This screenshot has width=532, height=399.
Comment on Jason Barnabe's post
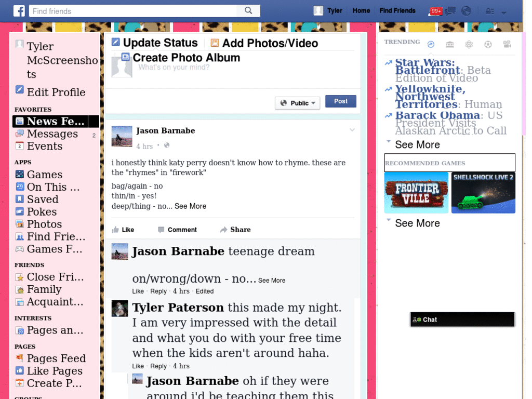tap(178, 230)
